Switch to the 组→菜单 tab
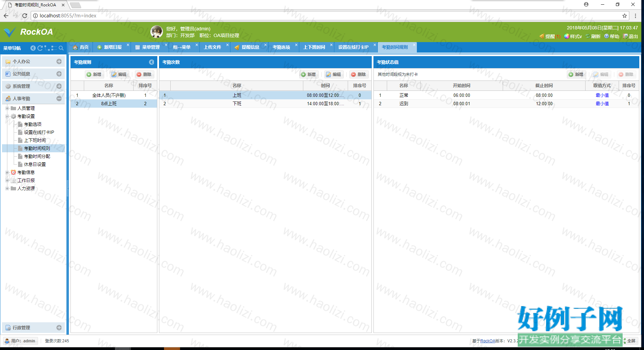 (182, 47)
